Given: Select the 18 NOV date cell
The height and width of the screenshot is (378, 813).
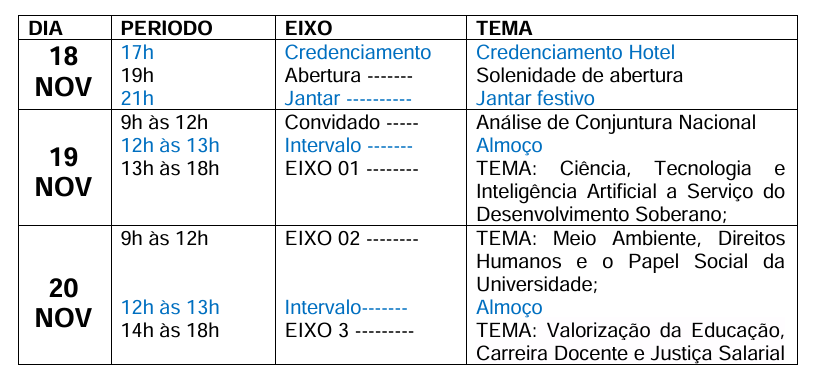Looking at the screenshot, I should (x=63, y=72).
